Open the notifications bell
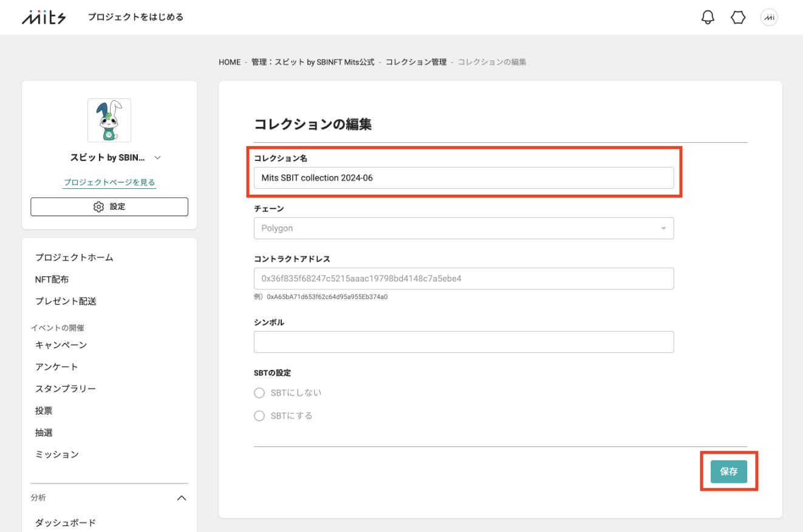 pos(708,18)
